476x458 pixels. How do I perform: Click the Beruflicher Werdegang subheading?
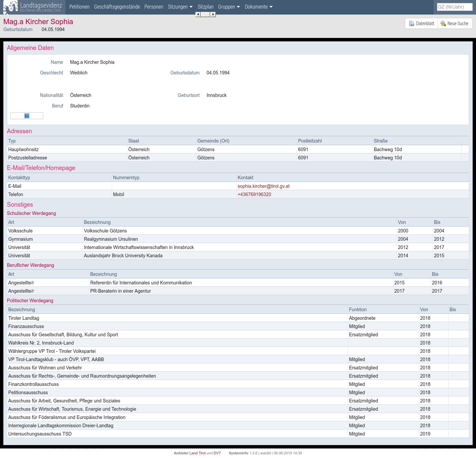point(30,265)
